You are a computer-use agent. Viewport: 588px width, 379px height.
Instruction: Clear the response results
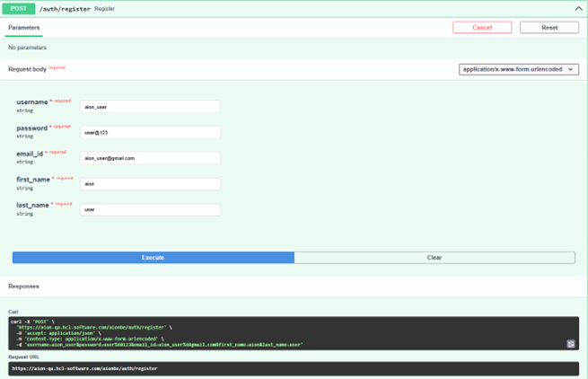click(x=434, y=258)
